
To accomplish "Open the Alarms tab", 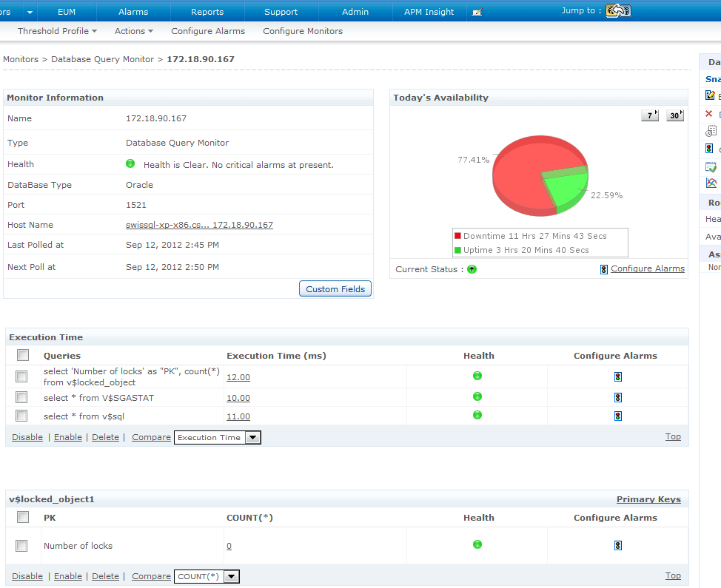I will point(133,12).
